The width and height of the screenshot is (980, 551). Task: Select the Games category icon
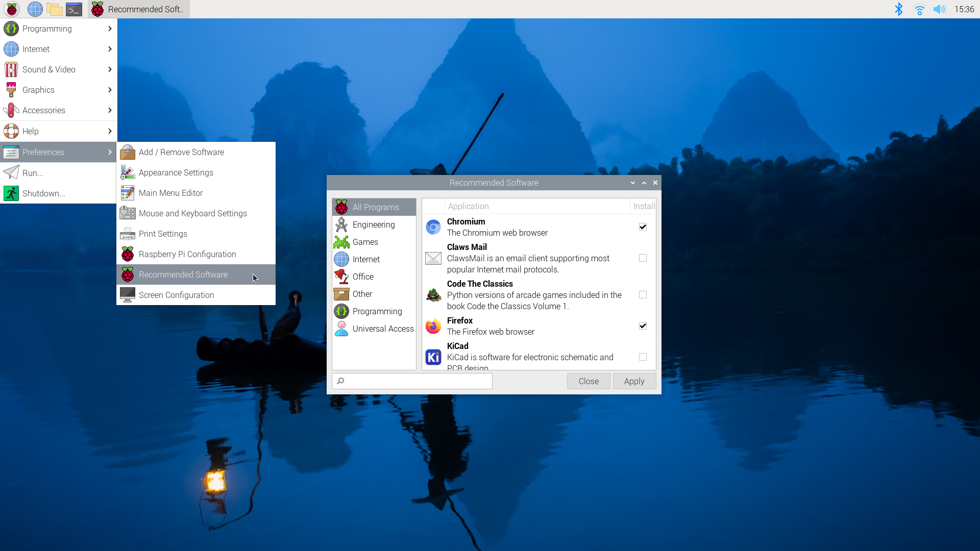[341, 242]
